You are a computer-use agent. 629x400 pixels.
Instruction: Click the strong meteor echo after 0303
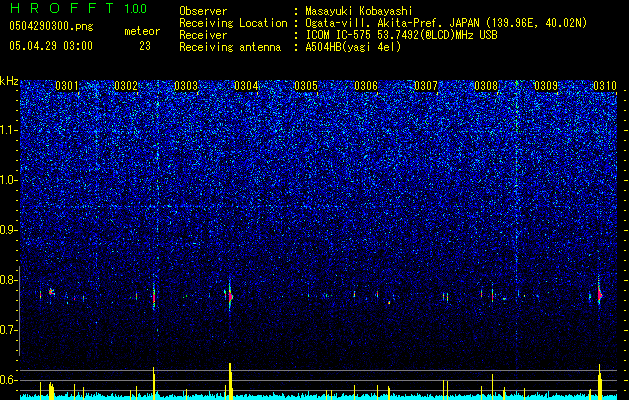point(230,296)
